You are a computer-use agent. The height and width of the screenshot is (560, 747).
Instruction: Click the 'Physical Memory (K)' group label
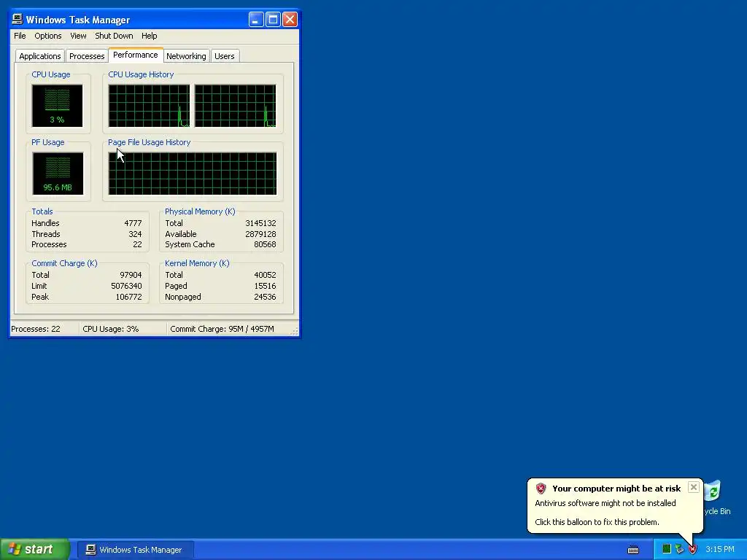tap(200, 211)
